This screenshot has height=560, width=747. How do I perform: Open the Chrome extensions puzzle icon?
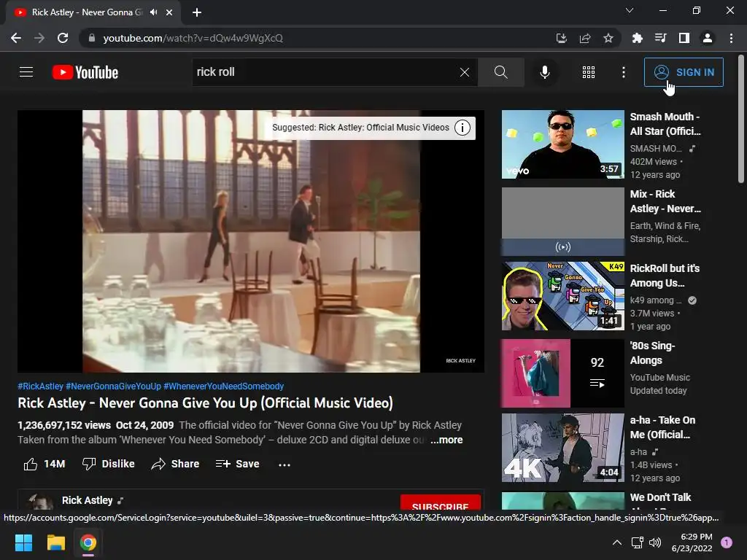637,38
